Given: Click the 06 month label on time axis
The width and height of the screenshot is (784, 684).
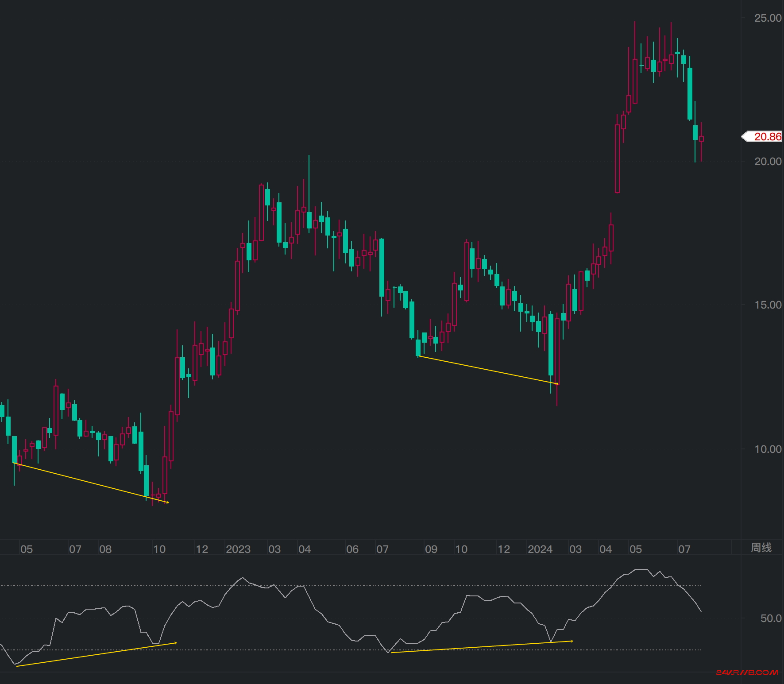Looking at the screenshot, I should (352, 549).
